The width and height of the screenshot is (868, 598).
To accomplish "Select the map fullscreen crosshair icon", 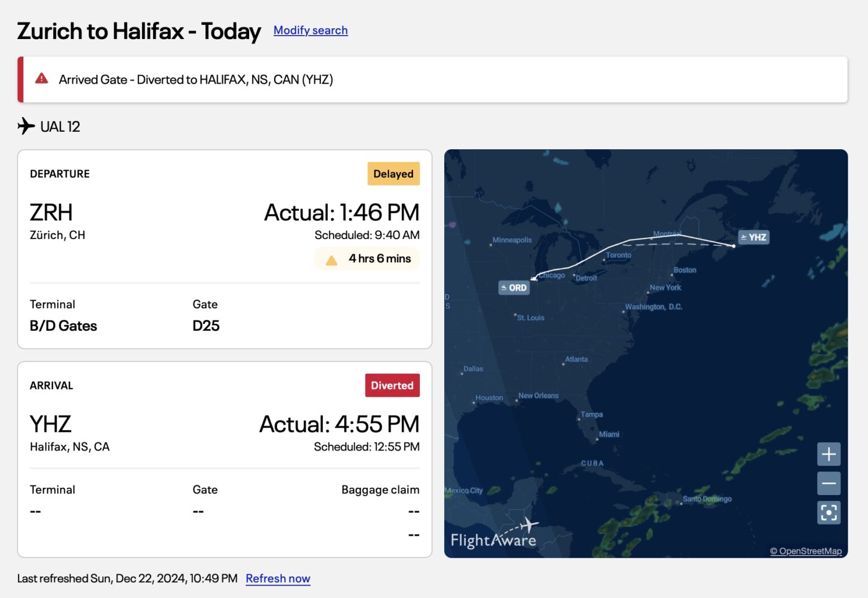I will pyautogui.click(x=828, y=513).
